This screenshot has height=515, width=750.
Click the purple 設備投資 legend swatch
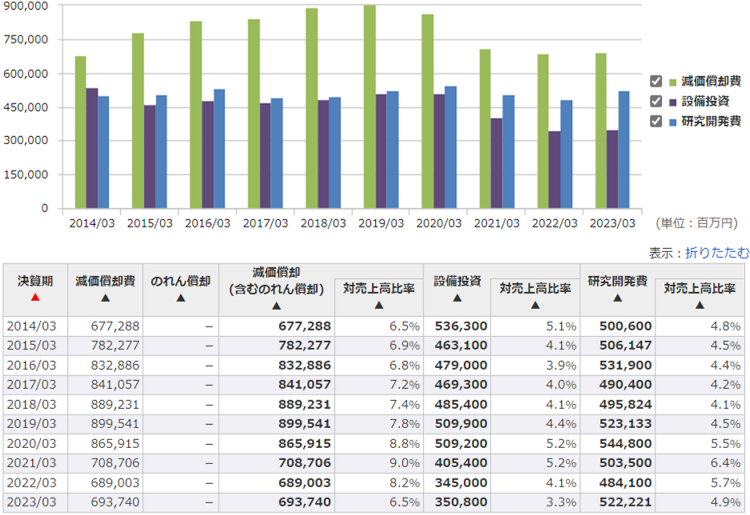point(673,101)
